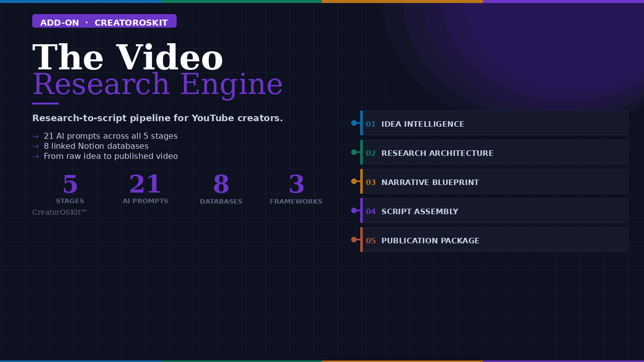Click the 'From raw idea to published video' line

pos(111,156)
